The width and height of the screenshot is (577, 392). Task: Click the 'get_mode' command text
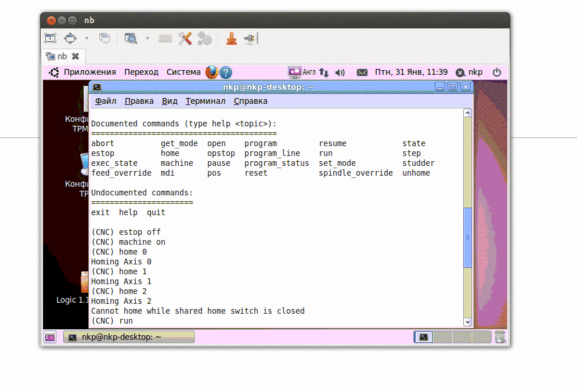(x=179, y=144)
